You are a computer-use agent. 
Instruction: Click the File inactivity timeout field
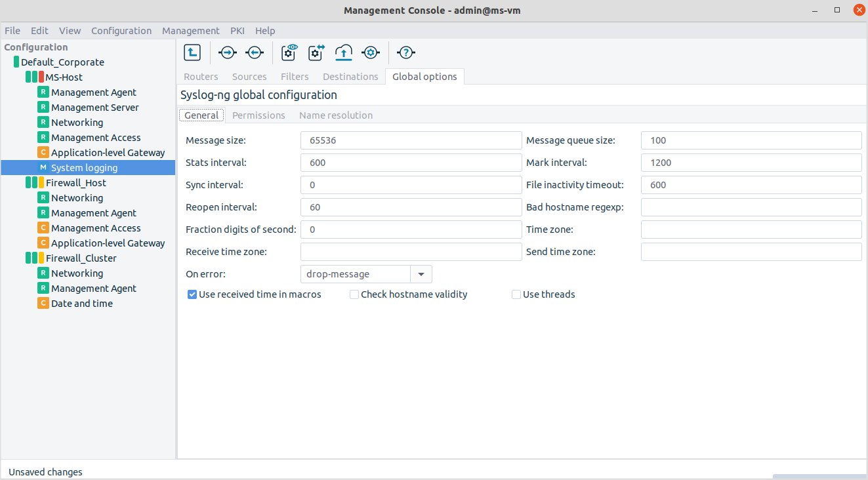tap(751, 185)
